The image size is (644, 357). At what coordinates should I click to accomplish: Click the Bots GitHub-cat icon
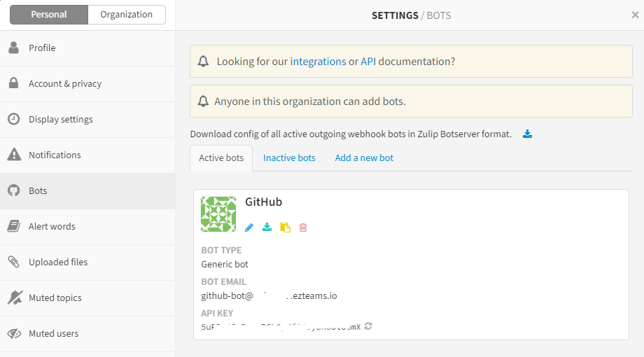coord(13,190)
